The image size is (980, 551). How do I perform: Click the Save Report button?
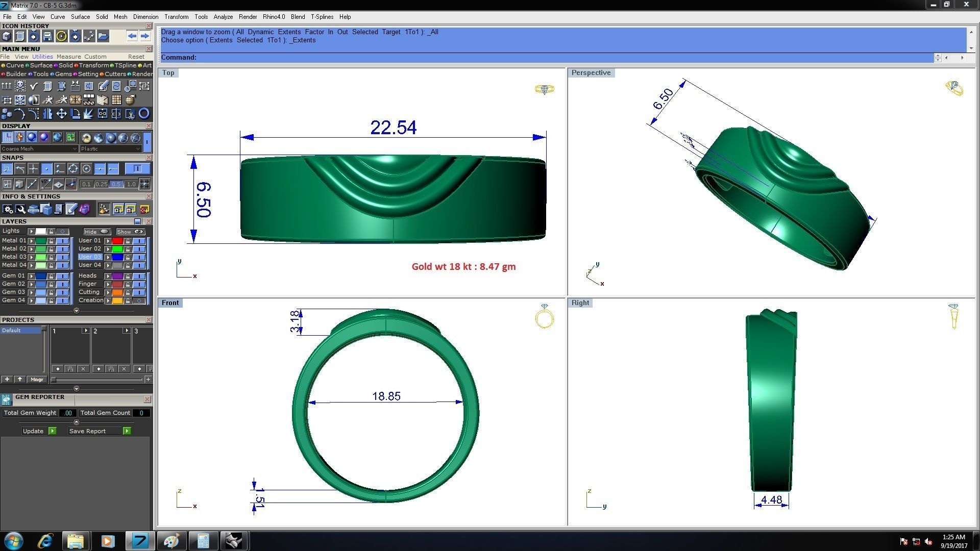tap(87, 431)
